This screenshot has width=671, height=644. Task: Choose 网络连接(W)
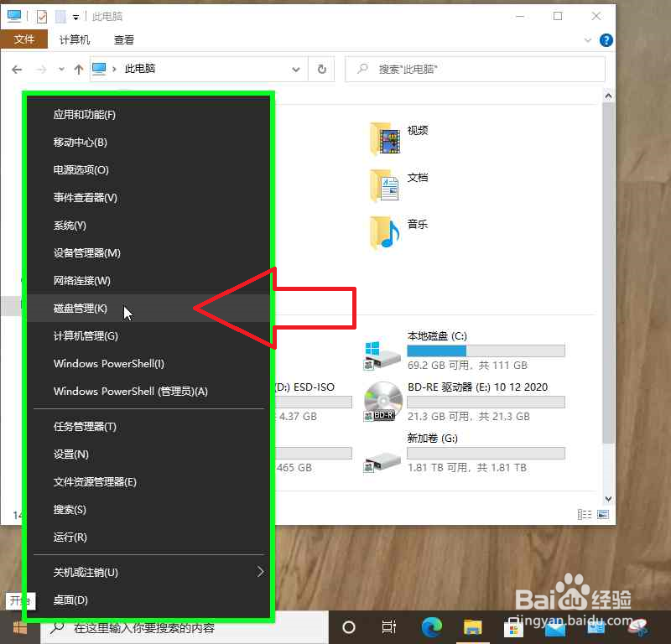pyautogui.click(x=148, y=281)
